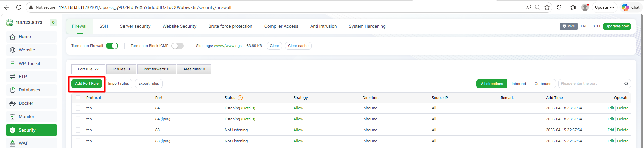Click the Databases sidebar icon
The image size is (644, 148).
point(13,90)
